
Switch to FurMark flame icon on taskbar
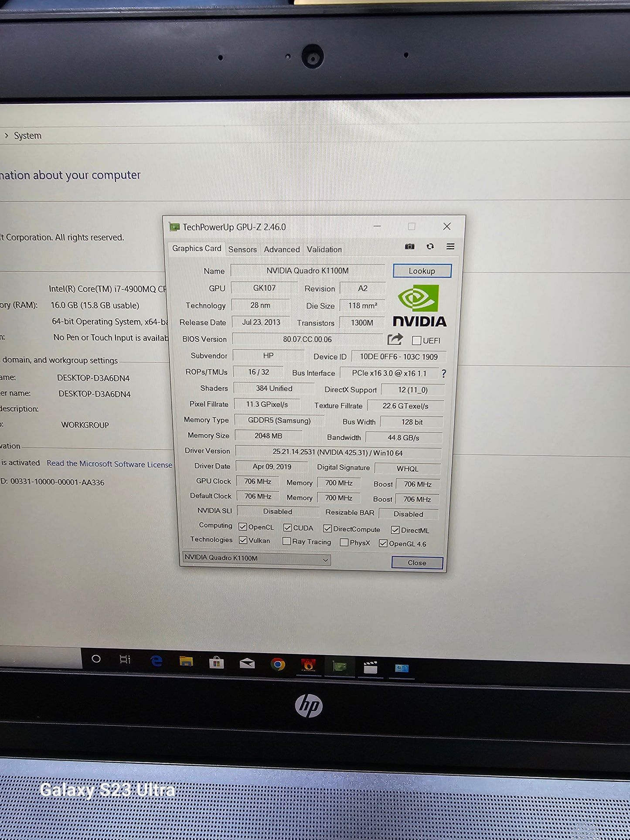(308, 665)
